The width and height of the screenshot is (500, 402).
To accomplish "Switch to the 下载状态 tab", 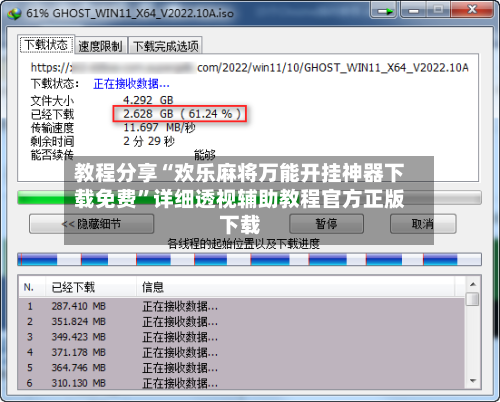I will [46, 44].
